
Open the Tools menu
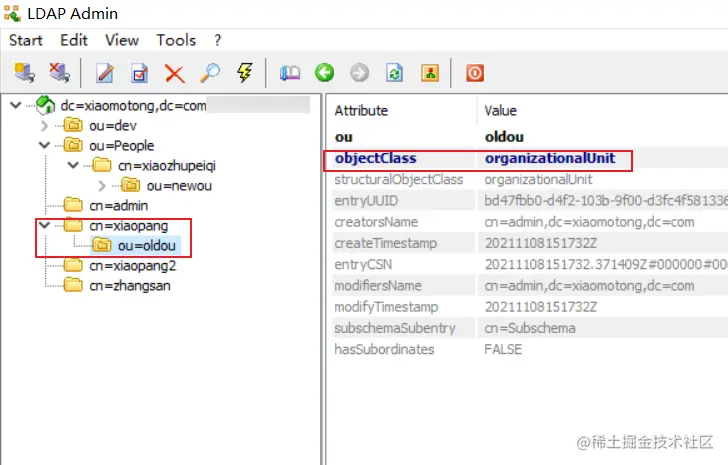click(176, 40)
